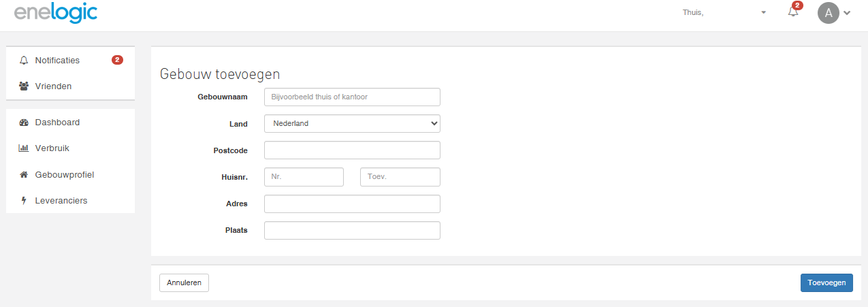Focus the Gebouwnaam input field
868x307 pixels.
[352, 97]
